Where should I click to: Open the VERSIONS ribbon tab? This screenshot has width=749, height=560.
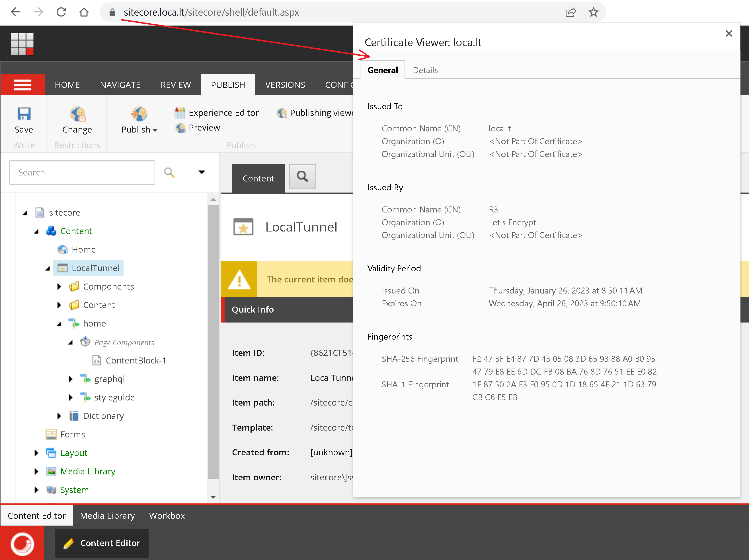(285, 85)
